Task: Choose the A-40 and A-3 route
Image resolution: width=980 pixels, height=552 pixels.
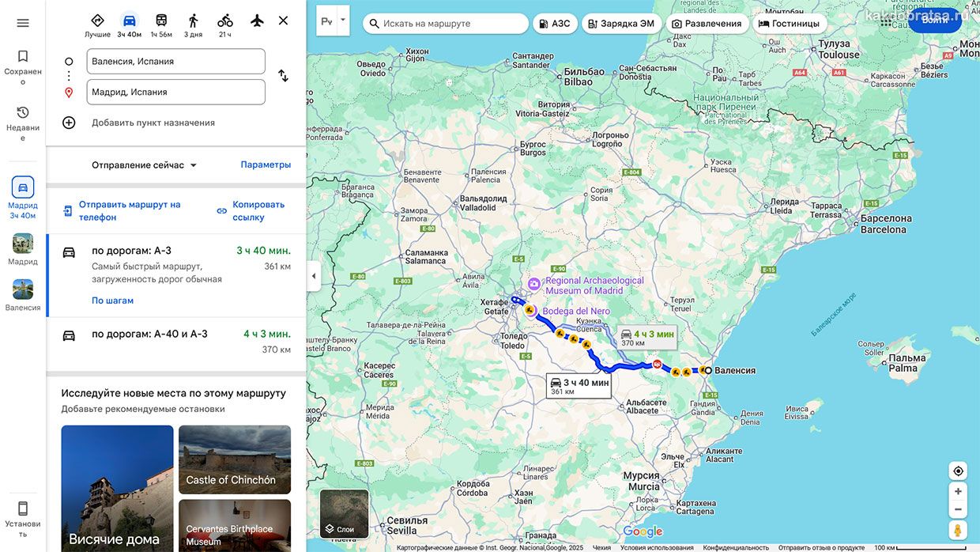Action: click(x=176, y=342)
